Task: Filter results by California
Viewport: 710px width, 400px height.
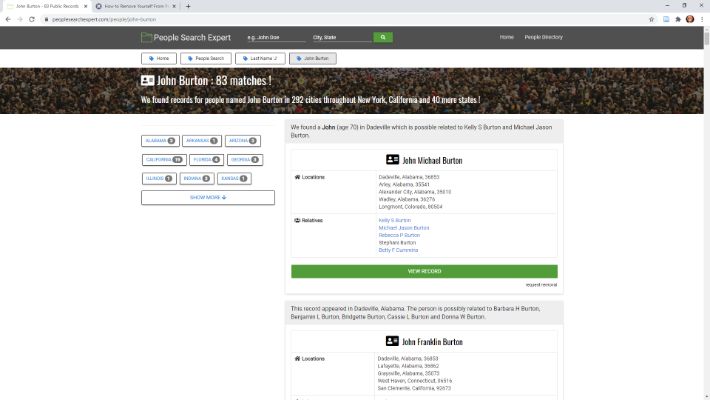Action: (x=164, y=160)
